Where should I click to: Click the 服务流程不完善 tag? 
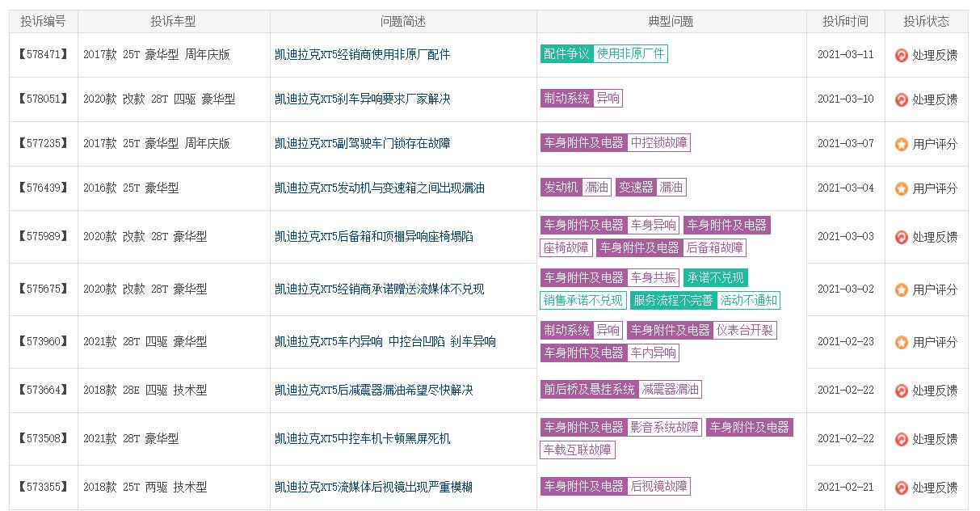click(x=673, y=300)
